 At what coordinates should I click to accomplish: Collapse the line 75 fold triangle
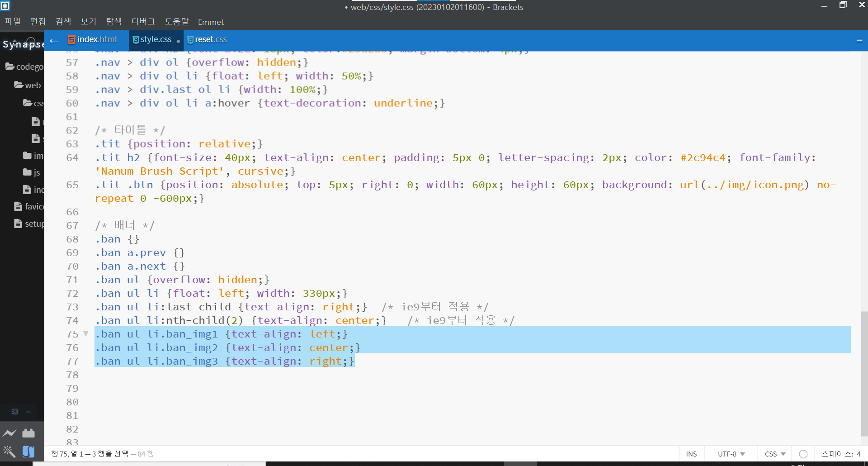click(x=85, y=333)
